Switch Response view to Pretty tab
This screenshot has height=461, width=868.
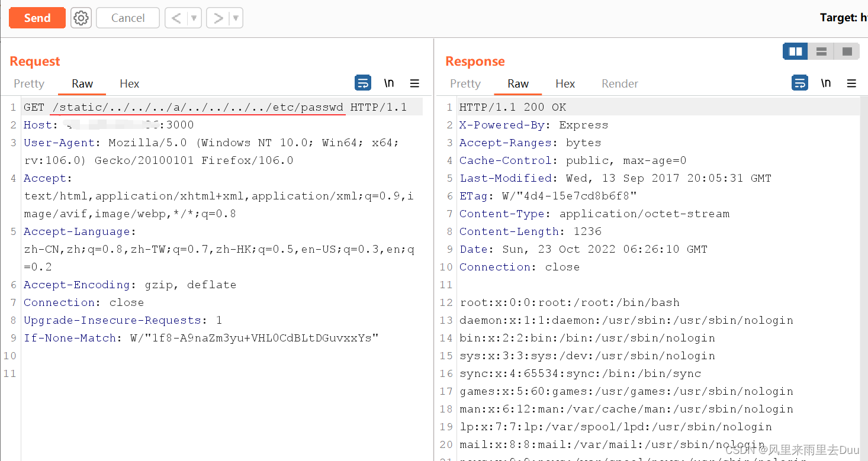click(465, 83)
